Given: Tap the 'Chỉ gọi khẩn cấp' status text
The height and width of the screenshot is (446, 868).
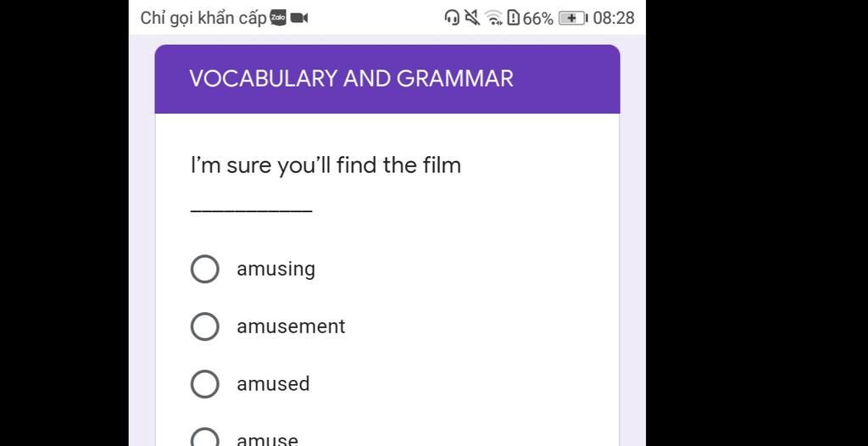Looking at the screenshot, I should [x=203, y=18].
